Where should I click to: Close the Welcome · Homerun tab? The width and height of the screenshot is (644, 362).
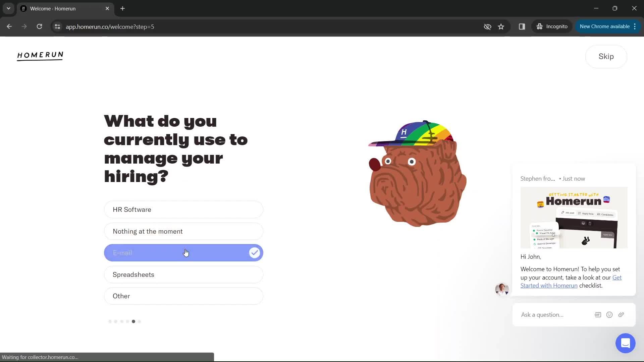[107, 8]
